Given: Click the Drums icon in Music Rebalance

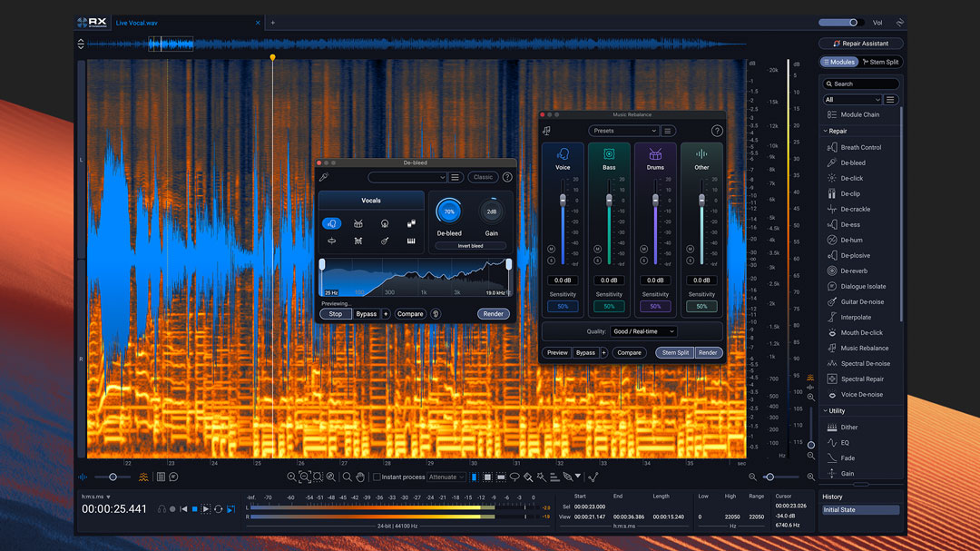Looking at the screenshot, I should 655,154.
